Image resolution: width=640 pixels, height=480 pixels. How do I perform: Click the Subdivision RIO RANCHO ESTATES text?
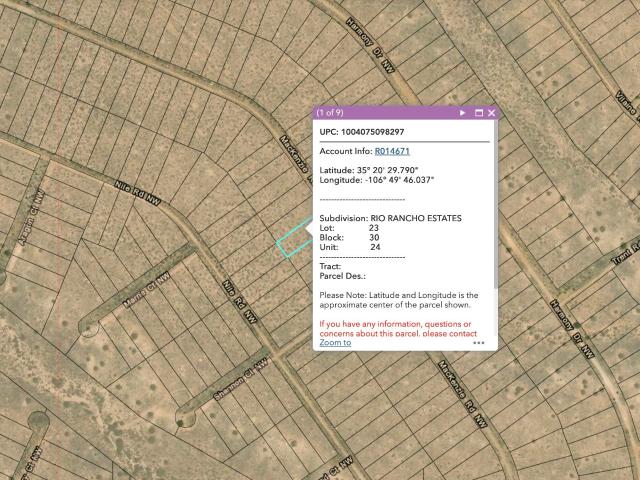[x=390, y=218]
